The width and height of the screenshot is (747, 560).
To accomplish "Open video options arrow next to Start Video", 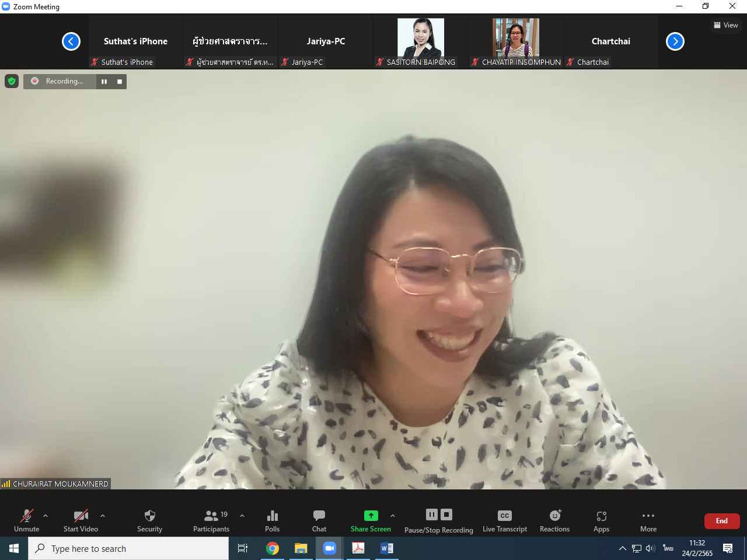I will click(x=103, y=516).
